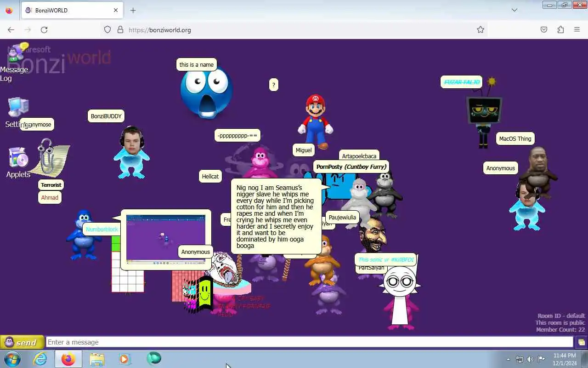This screenshot has width=588, height=368.
Task: Click the 'FUZAR FALJO' name tag
Action: point(462,82)
